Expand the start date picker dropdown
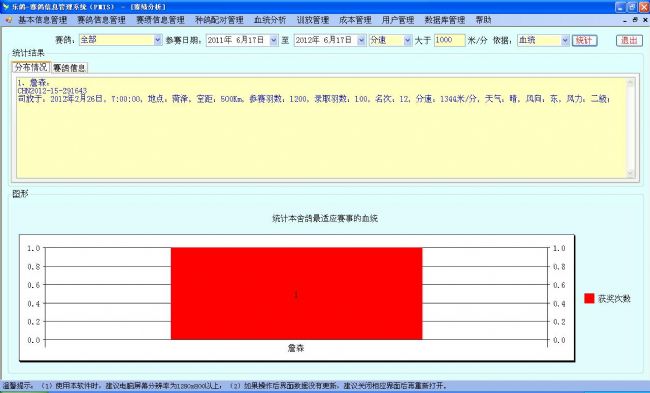Screen dimensions: 650x393 274,40
